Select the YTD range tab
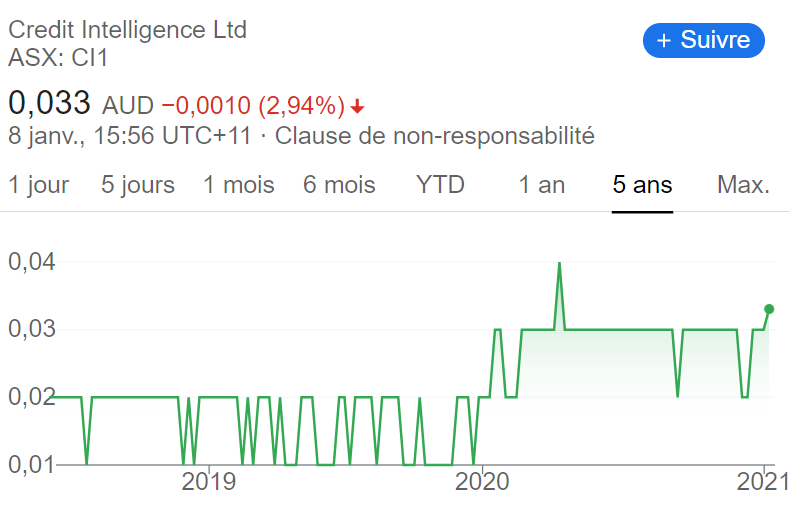 [x=440, y=185]
